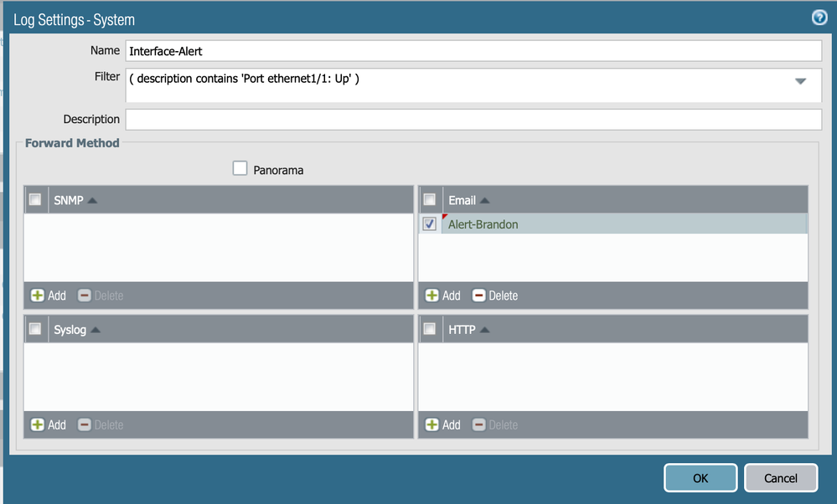Click green Add icon under Syslog

(x=38, y=425)
